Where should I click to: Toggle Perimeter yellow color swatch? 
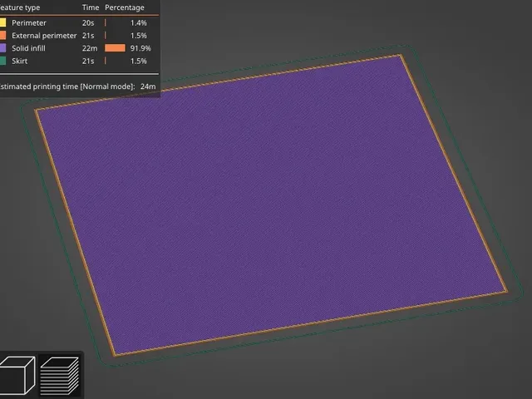tap(2, 22)
